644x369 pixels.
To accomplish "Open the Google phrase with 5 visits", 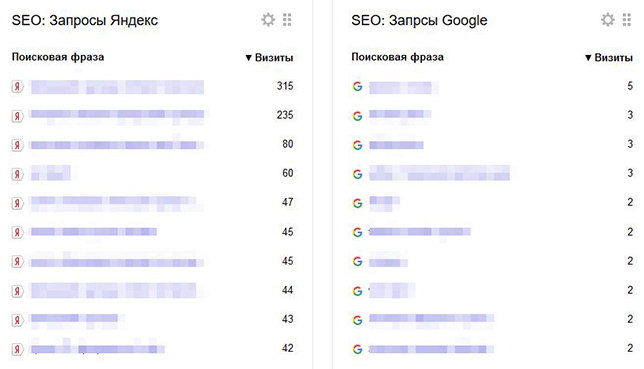I will (403, 87).
